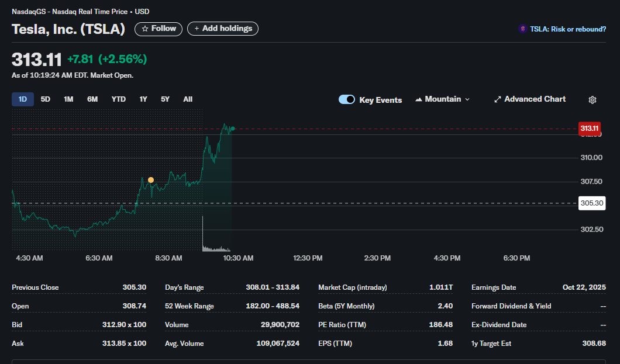Click the market status timestamp line
This screenshot has width=620, height=364.
(73, 75)
